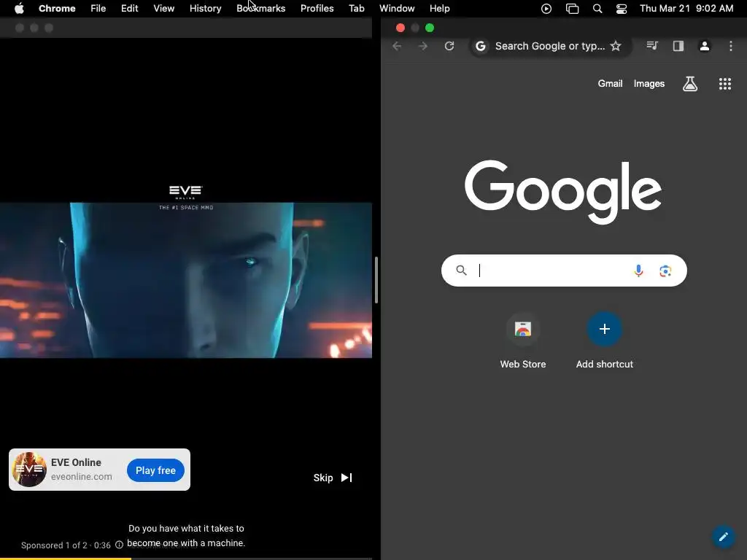The width and height of the screenshot is (747, 560).
Task: Skip the EVE Online ad
Action: [x=333, y=478]
